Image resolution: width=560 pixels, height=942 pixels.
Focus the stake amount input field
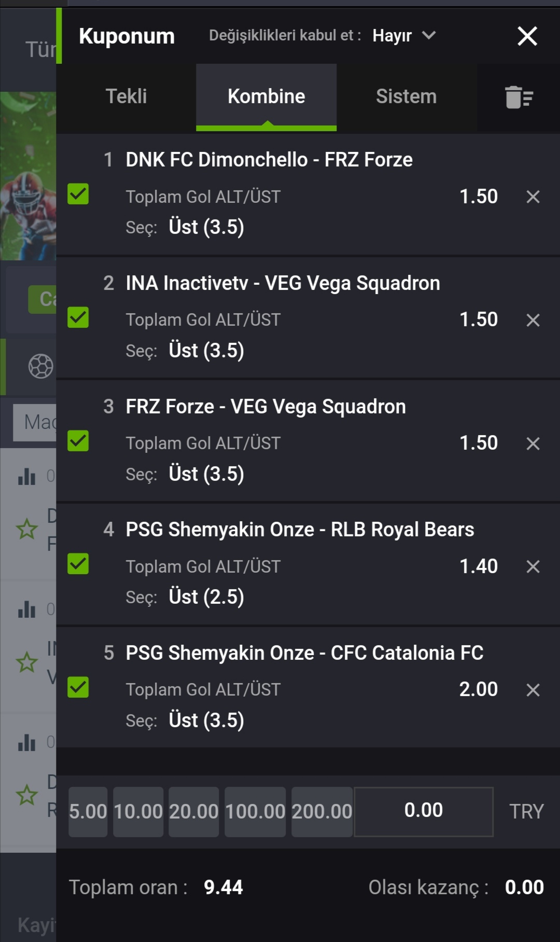pyautogui.click(x=424, y=811)
